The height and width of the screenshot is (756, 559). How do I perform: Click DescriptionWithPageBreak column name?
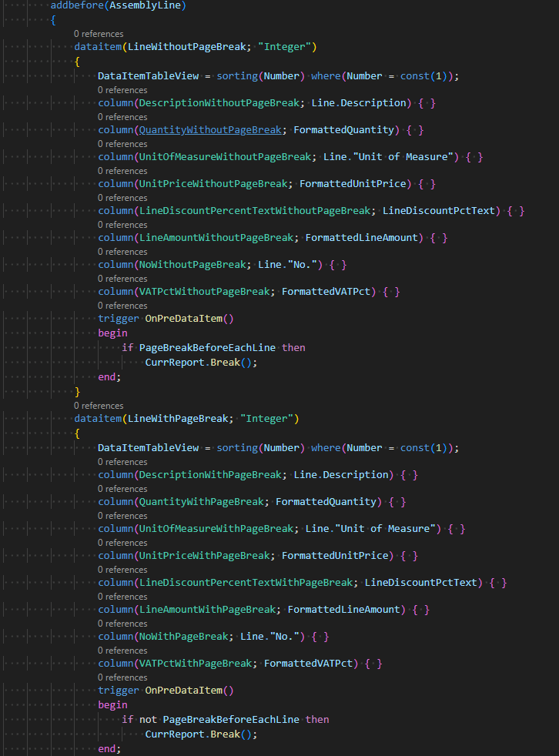[209, 475]
